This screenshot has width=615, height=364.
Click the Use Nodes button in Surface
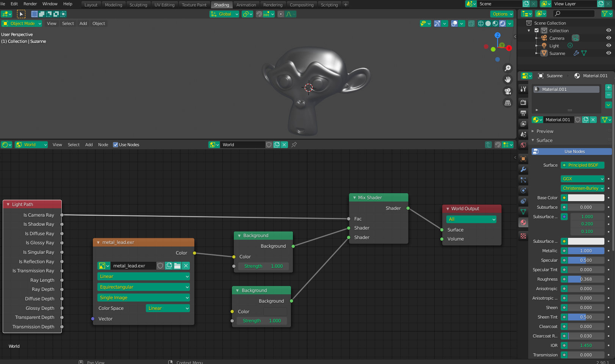coord(572,152)
